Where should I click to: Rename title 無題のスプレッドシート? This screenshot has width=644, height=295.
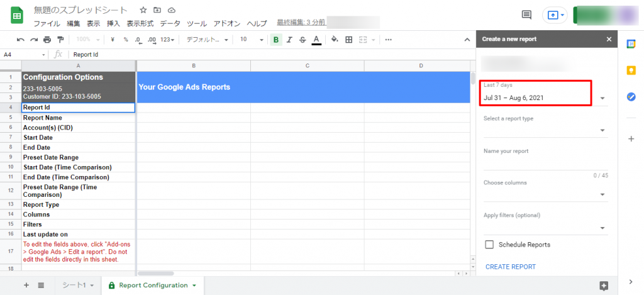pos(80,10)
